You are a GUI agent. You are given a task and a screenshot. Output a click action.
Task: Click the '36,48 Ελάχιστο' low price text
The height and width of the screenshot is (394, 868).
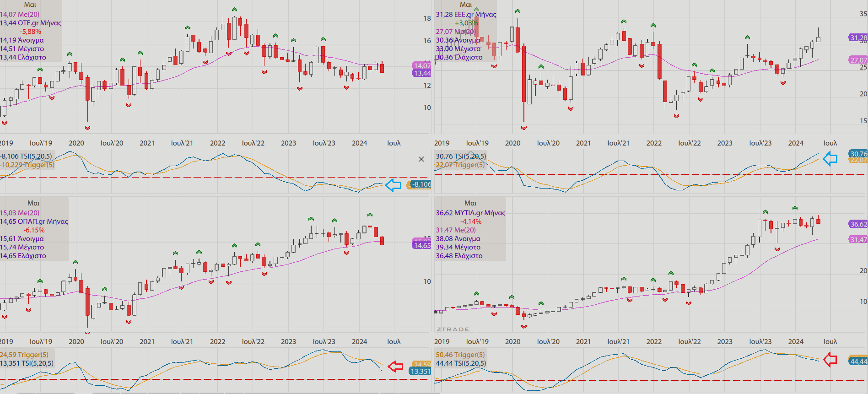click(x=459, y=256)
